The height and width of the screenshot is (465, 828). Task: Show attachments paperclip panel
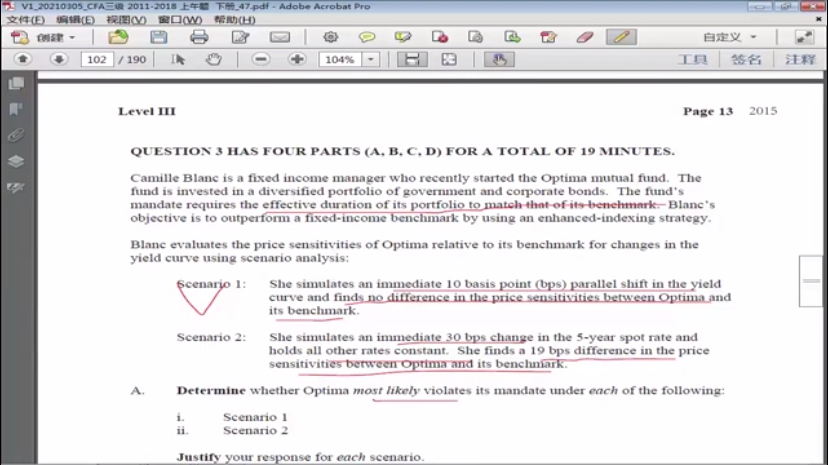click(16, 135)
